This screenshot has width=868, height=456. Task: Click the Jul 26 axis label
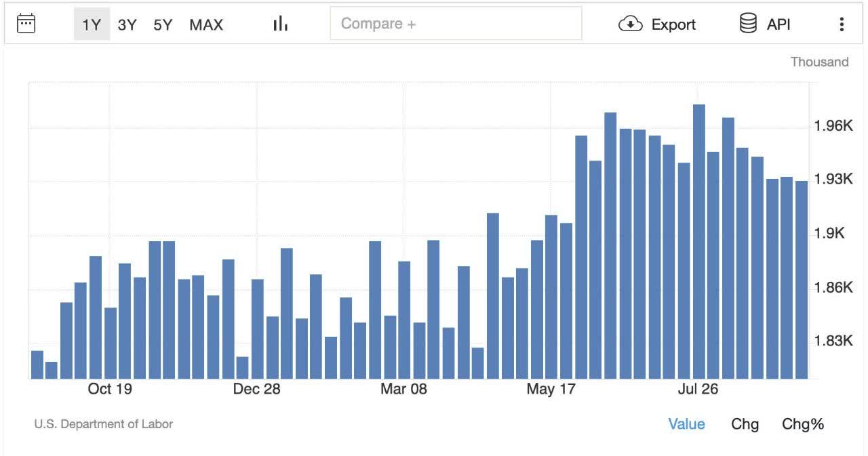(697, 389)
